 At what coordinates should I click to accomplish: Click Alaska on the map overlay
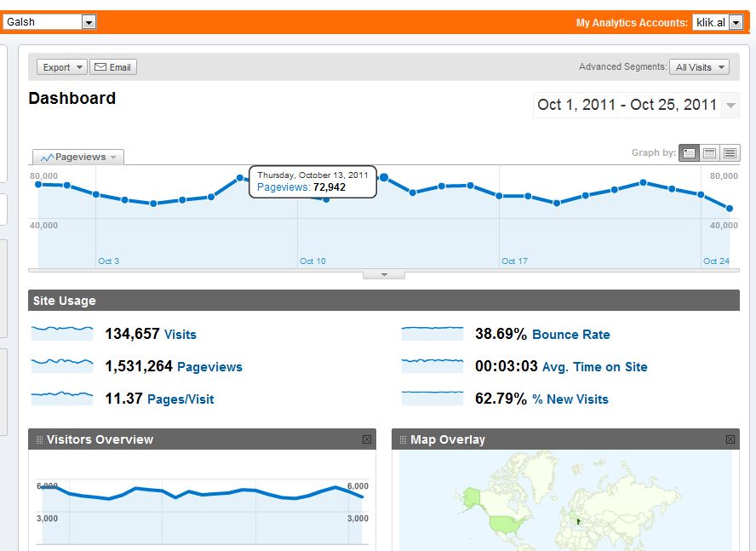pos(470,499)
